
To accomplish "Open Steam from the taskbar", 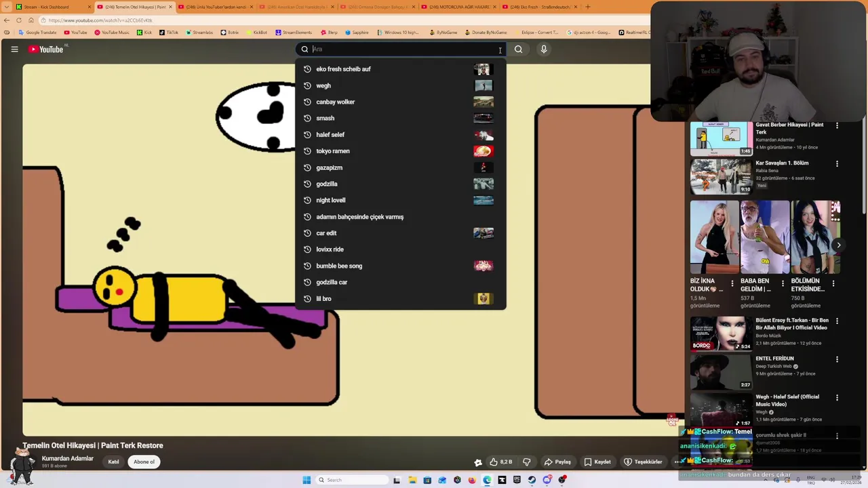I will pyautogui.click(x=532, y=480).
